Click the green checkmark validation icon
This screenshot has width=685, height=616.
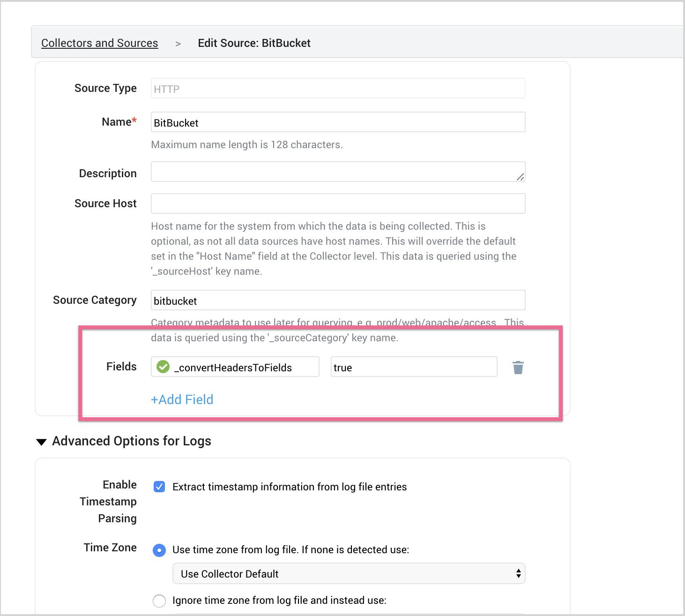162,367
